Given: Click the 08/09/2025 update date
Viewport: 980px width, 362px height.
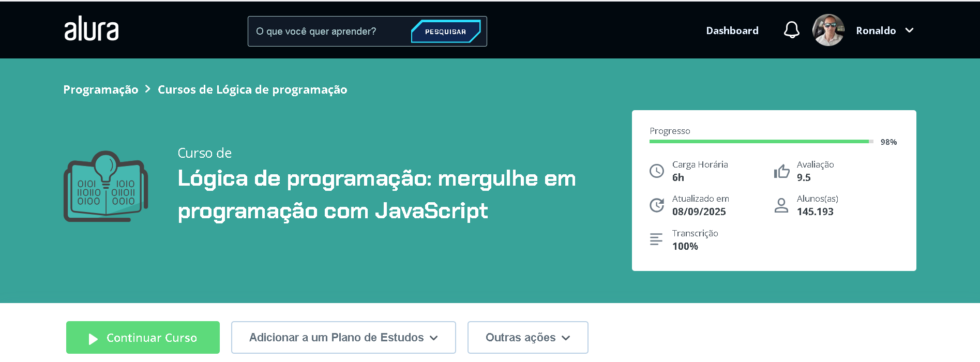Looking at the screenshot, I should pyautogui.click(x=699, y=212).
